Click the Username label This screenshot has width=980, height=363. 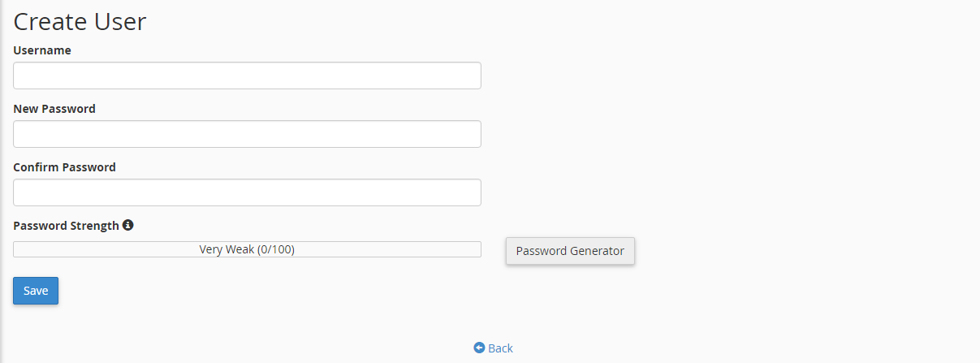(42, 50)
